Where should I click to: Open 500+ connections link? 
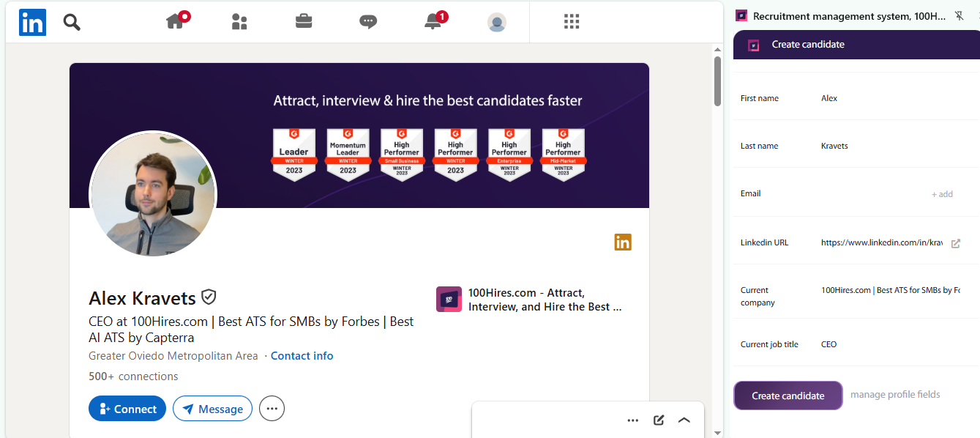(x=133, y=376)
